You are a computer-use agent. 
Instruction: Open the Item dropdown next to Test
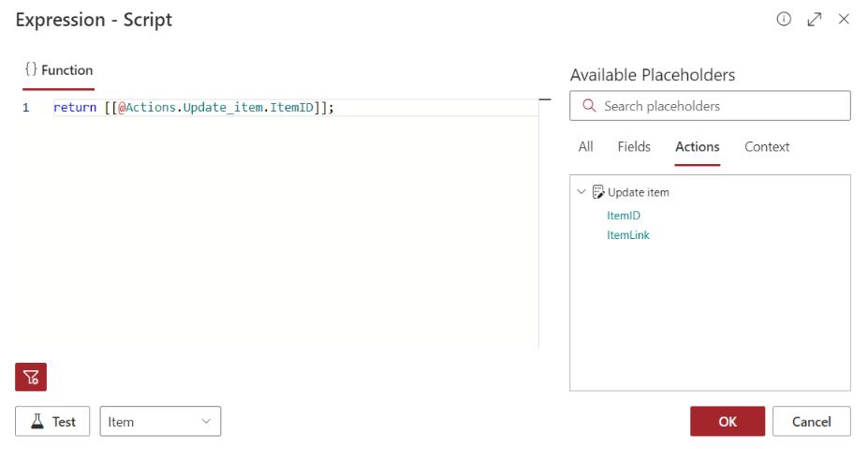pyautogui.click(x=160, y=422)
